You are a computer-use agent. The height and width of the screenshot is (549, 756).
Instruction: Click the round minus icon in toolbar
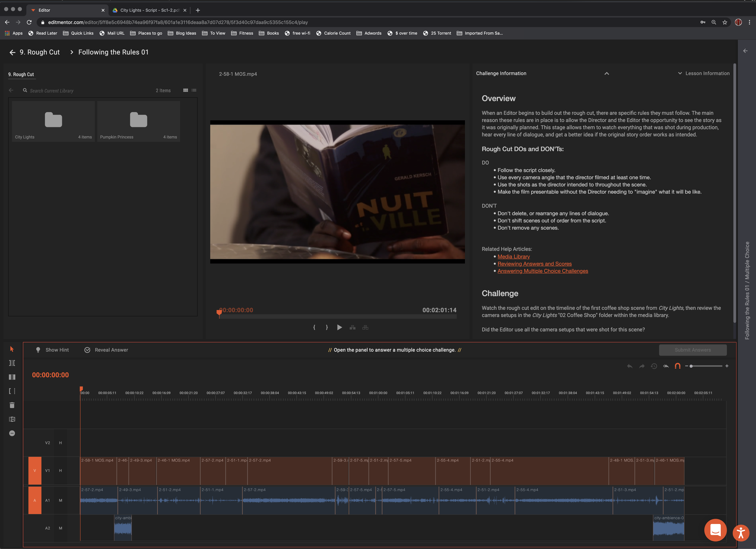click(x=12, y=433)
